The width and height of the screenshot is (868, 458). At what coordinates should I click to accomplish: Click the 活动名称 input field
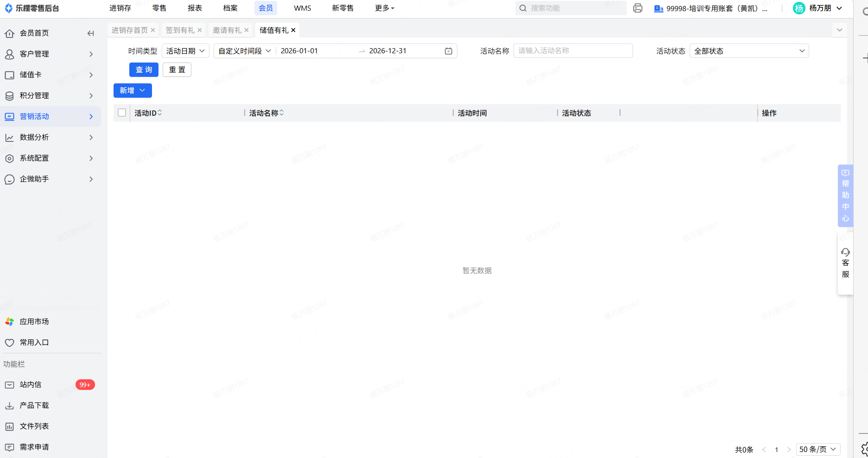[573, 51]
